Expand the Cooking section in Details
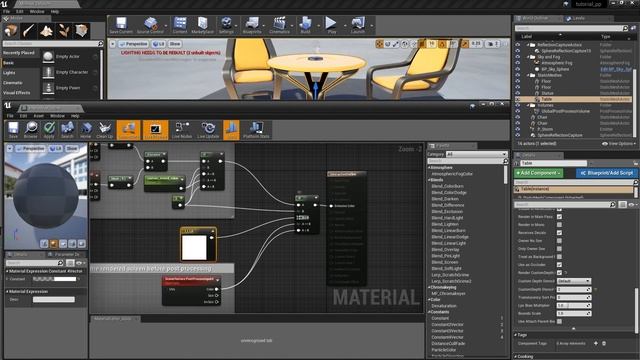Screen dimensions: 640x360 click(x=515, y=357)
